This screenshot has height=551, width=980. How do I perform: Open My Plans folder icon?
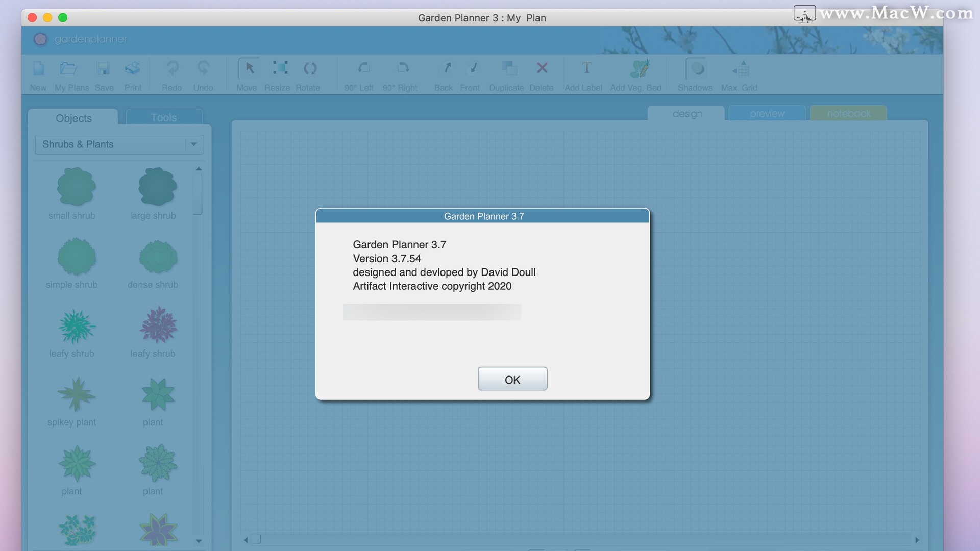(69, 69)
